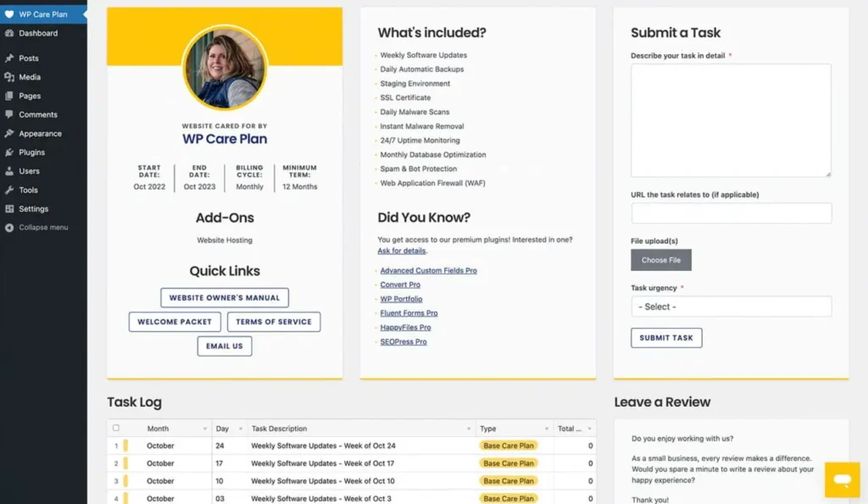Toggle the select-all checkbox in Task Log
Screen dimensions: 868x504
[x=118, y=428]
